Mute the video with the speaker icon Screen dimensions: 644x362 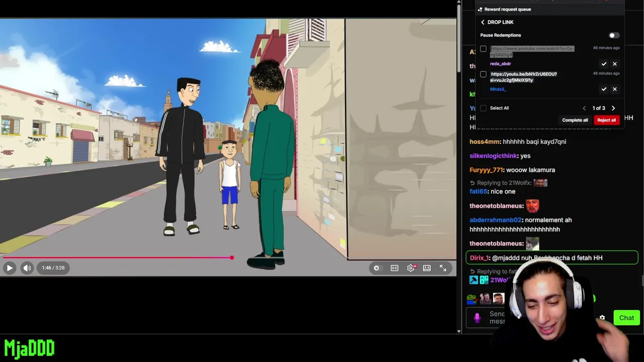[x=27, y=268]
